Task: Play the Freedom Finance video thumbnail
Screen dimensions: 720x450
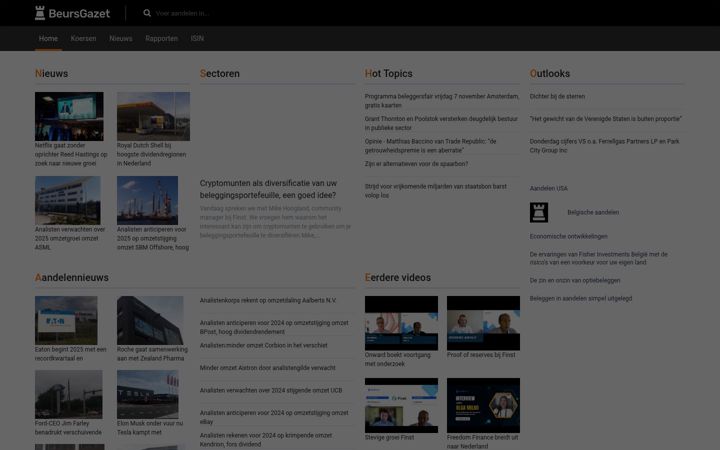Action: (x=484, y=405)
